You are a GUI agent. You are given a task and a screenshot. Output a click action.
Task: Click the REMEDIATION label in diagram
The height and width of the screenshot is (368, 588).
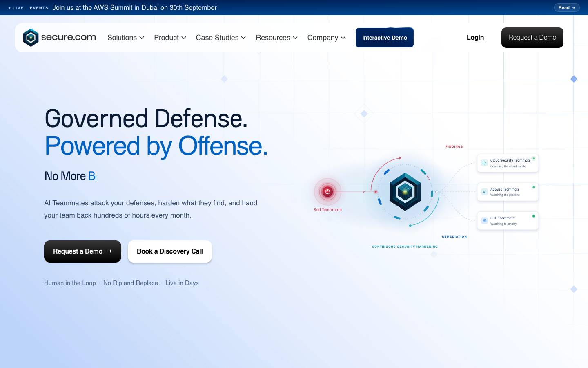click(x=454, y=236)
